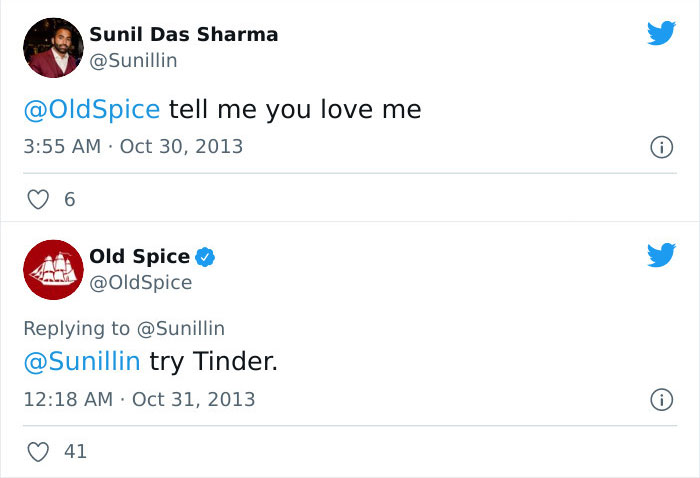The height and width of the screenshot is (478, 700).
Task: Like the tweet with 6 likes
Action: pos(38,200)
